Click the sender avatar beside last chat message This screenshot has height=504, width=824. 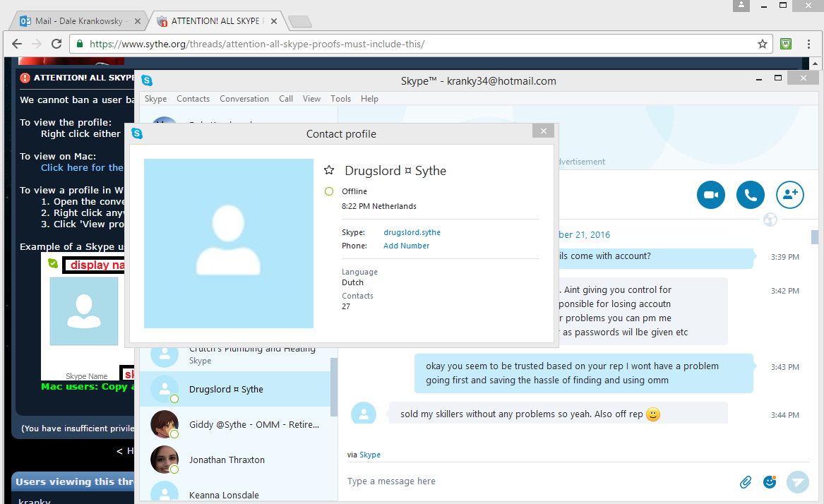click(x=364, y=413)
